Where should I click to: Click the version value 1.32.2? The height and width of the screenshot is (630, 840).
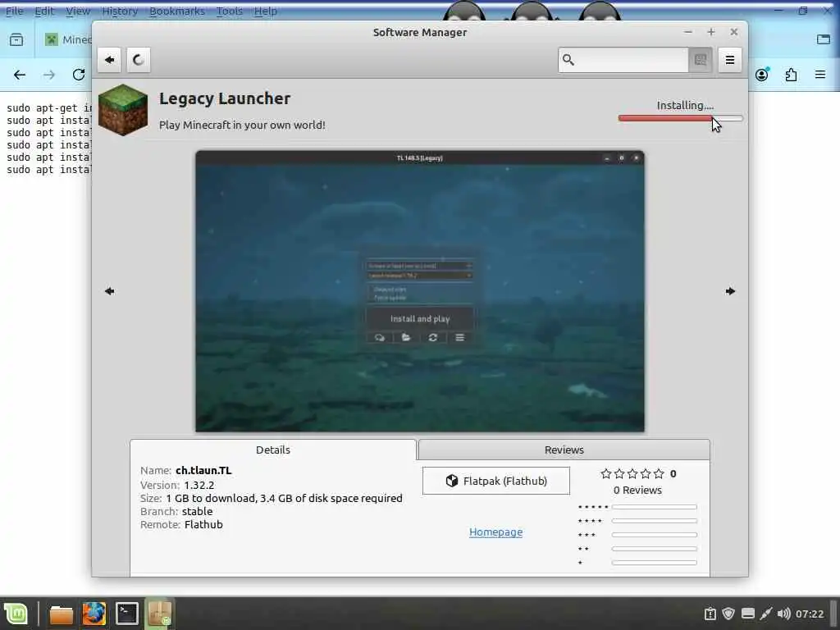point(199,485)
